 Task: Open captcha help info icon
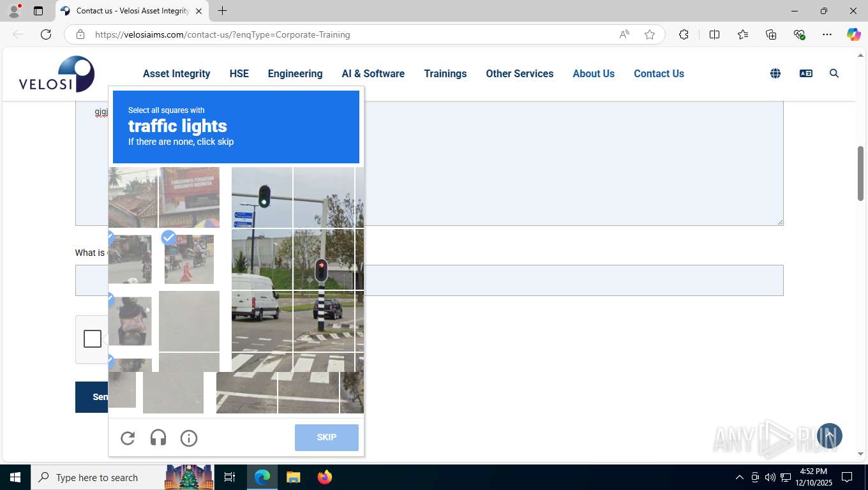click(189, 438)
